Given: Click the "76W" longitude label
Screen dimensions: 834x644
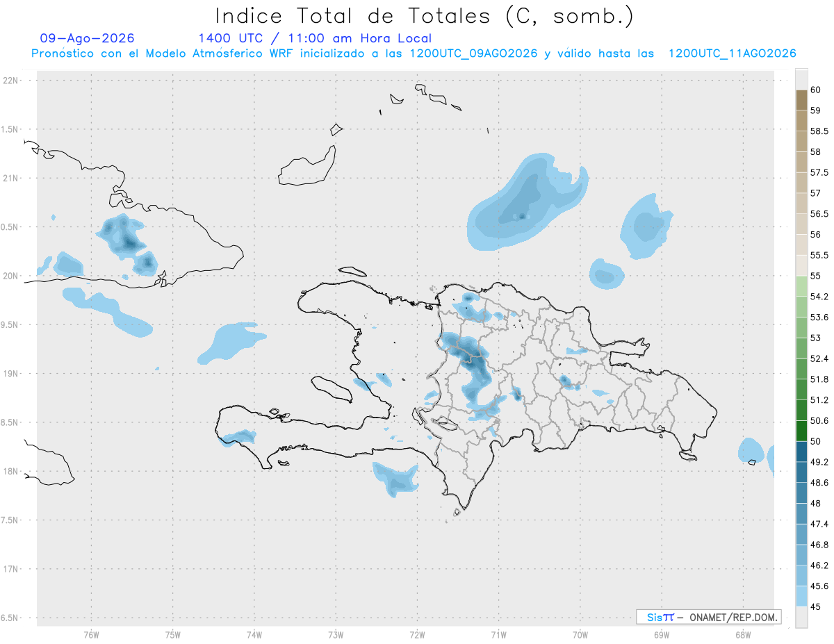Looking at the screenshot, I should (91, 635).
